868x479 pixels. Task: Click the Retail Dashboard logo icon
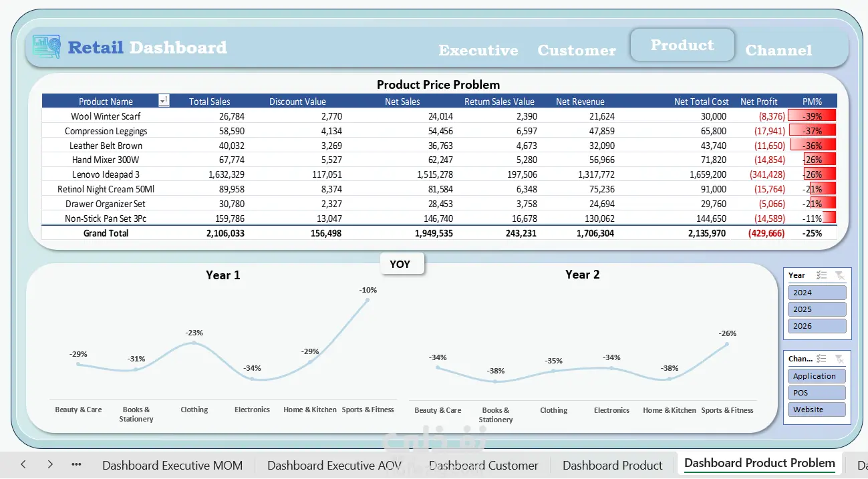pyautogui.click(x=46, y=47)
